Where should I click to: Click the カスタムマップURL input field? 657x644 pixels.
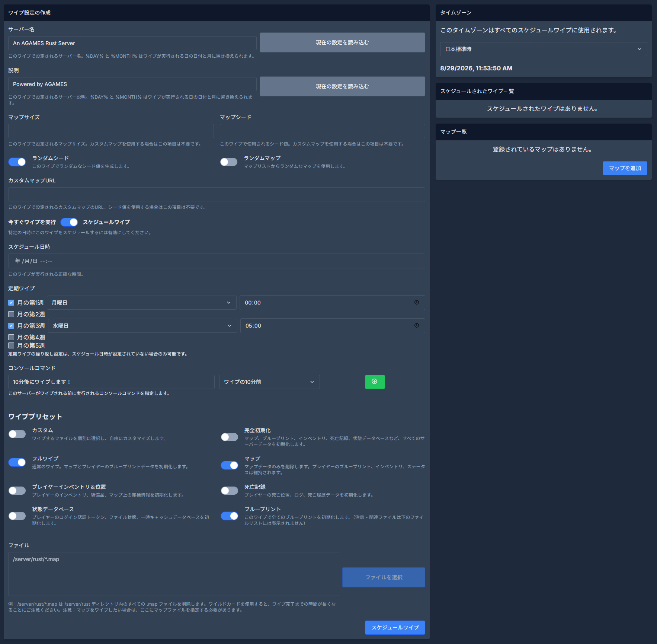click(x=217, y=194)
